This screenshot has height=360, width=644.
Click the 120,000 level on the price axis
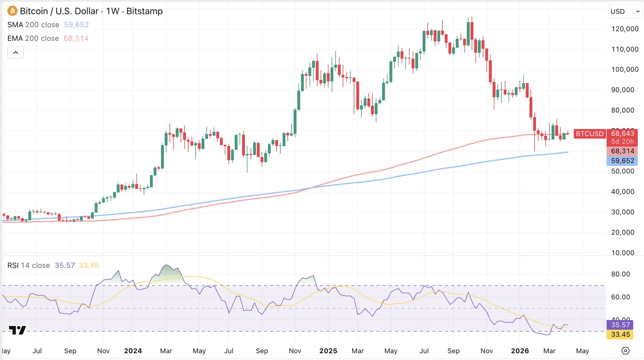pos(625,29)
